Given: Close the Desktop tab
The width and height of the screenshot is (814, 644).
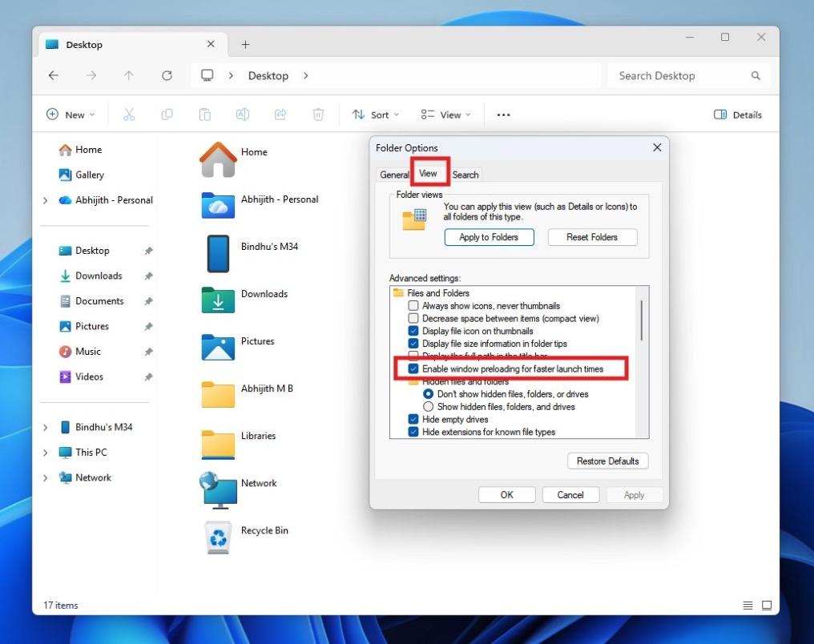Looking at the screenshot, I should point(211,44).
